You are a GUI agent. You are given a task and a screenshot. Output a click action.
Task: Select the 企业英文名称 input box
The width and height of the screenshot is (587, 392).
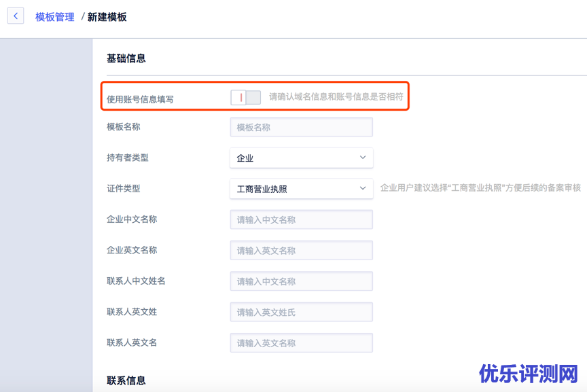click(301, 251)
